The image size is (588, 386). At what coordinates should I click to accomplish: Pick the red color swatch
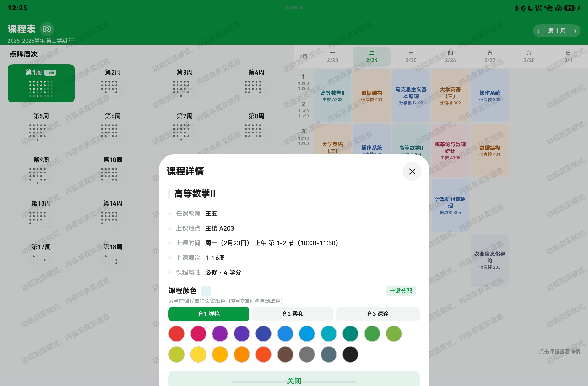click(176, 334)
